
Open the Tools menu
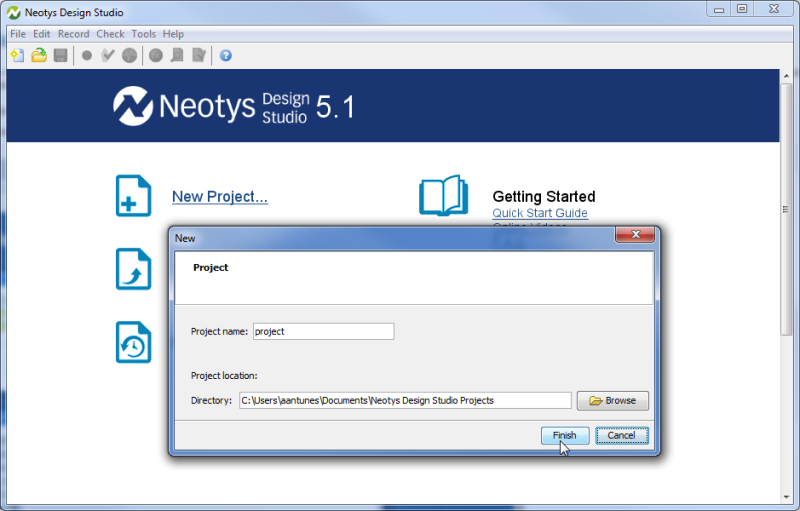coord(143,34)
